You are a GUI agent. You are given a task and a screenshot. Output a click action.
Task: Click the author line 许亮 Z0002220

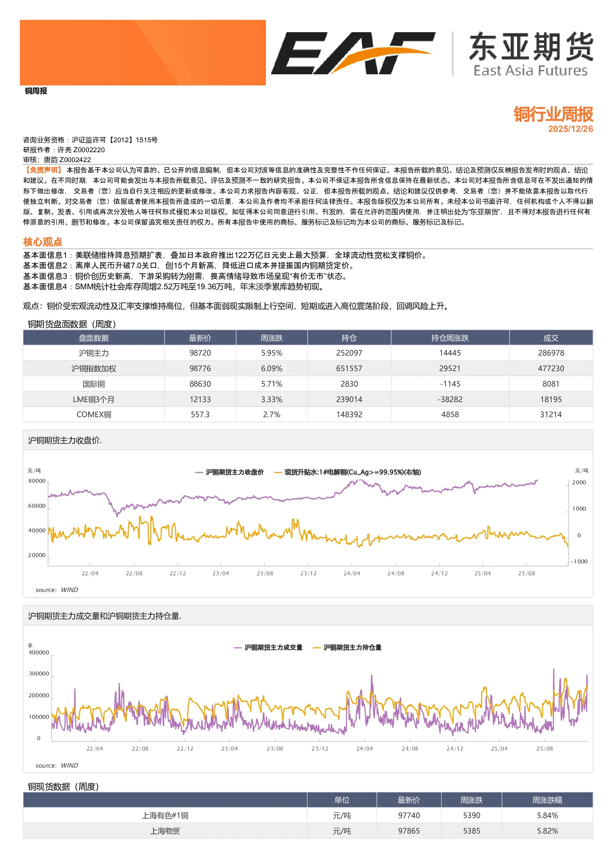[64, 150]
